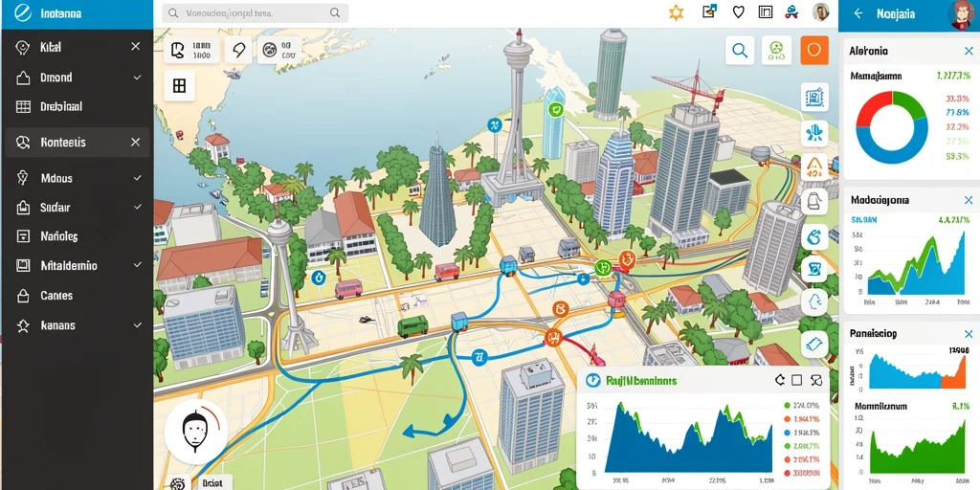
Task: Click the orange circle button at top right
Action: pos(813,51)
